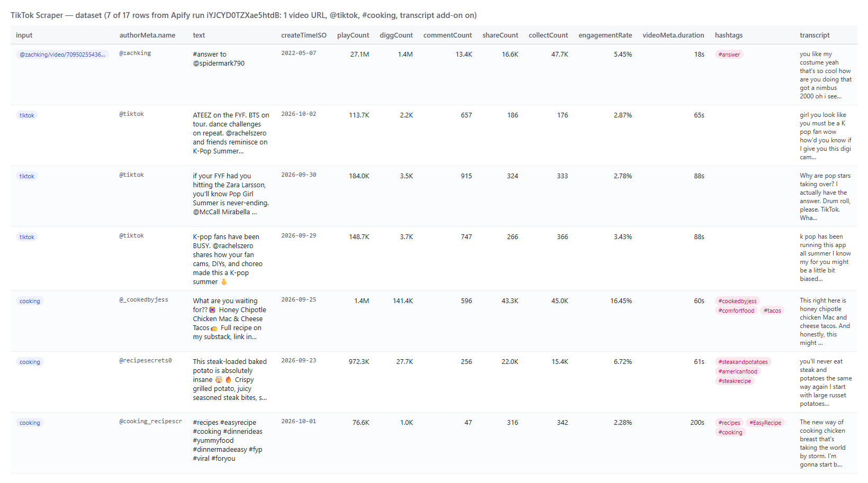Click the videoMeta.duration column header
Viewport: 868px width, 483px height.
673,35
